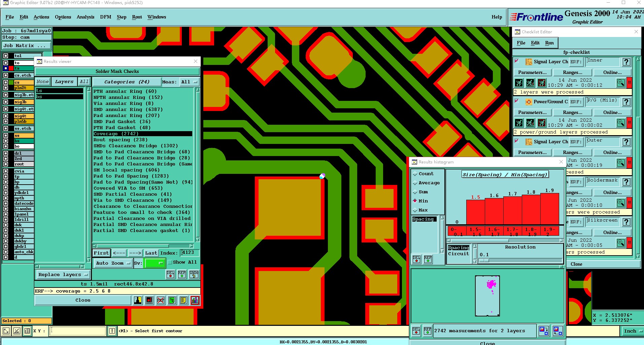The image size is (644, 345).
Task: Open the Replace layers dropdown
Action: click(63, 275)
